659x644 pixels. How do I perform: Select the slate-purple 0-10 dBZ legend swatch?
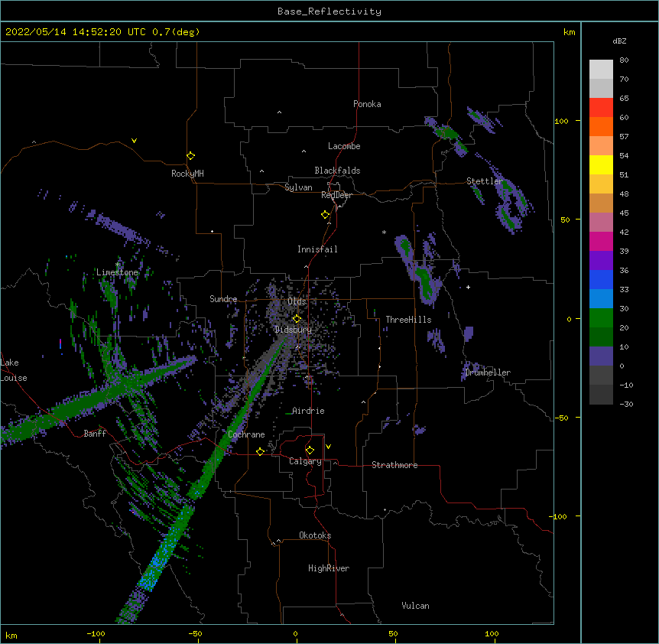coord(601,356)
